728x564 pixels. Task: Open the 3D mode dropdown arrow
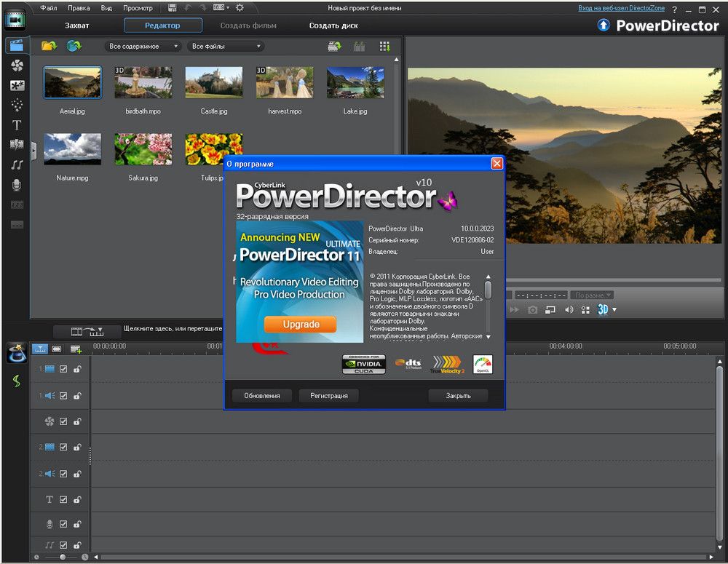614,310
